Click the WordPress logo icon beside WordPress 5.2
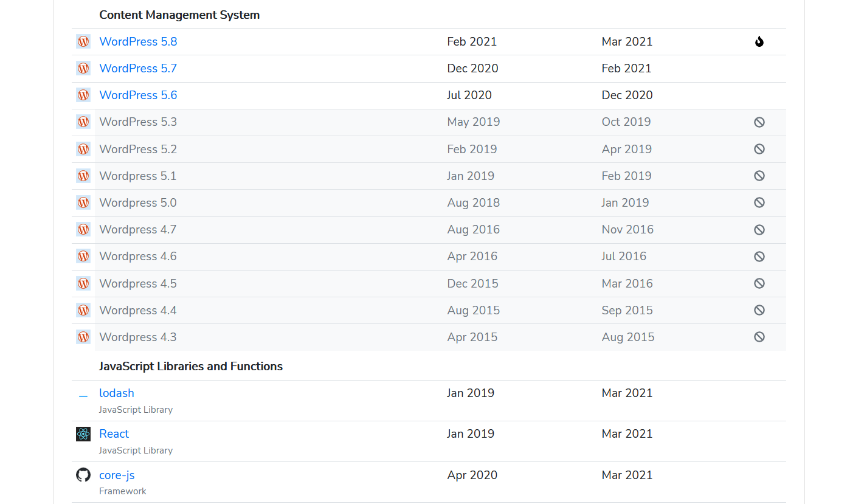Screen dimensions: 864x504 tap(83, 149)
